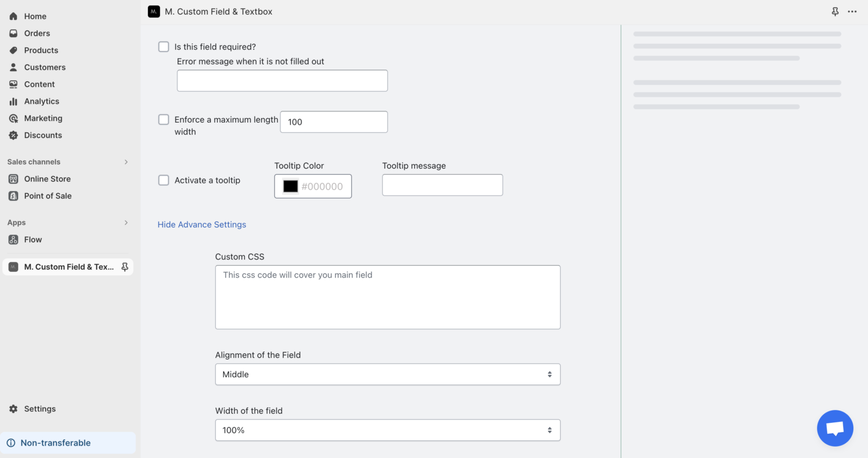The image size is (868, 458).
Task: Click the Products tag icon
Action: 14,50
